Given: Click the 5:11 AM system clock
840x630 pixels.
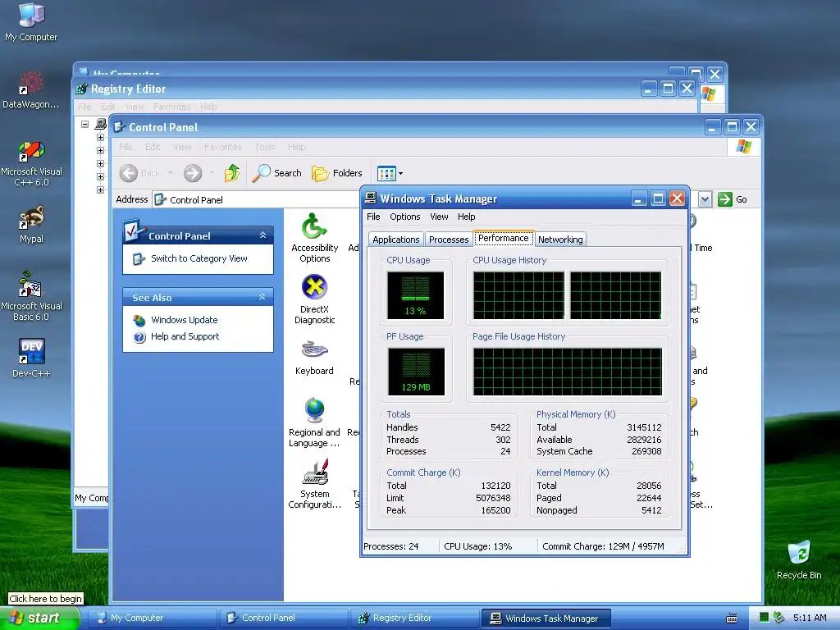Looking at the screenshot, I should coord(810,618).
